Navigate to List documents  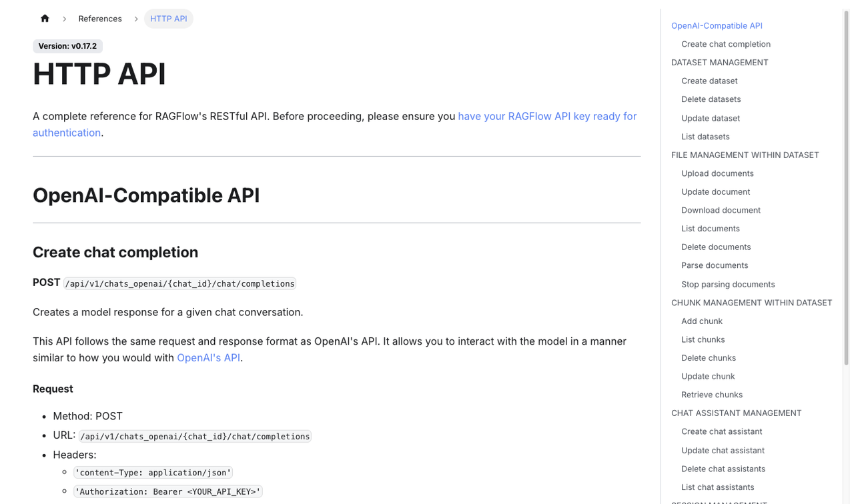711,229
